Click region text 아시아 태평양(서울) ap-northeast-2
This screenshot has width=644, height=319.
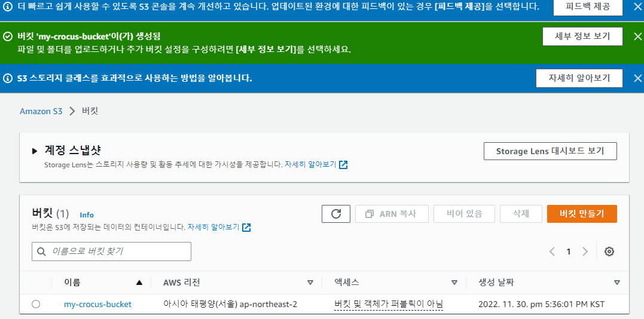click(x=230, y=304)
